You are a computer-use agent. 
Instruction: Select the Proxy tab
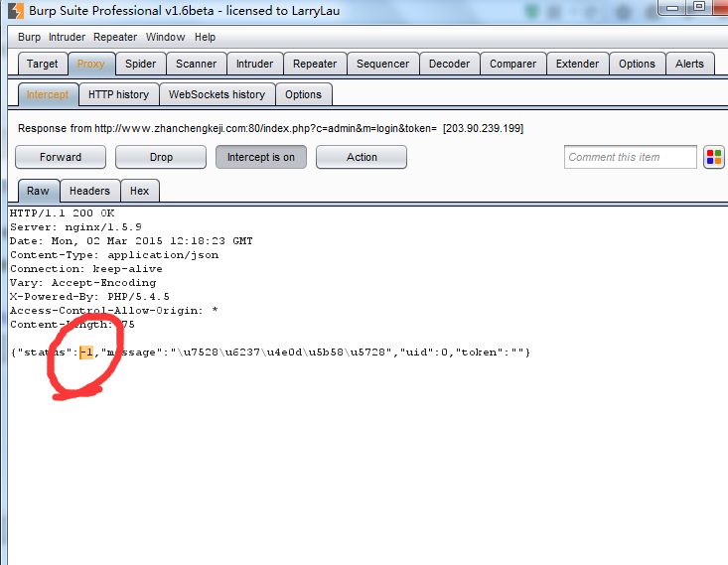tap(91, 64)
